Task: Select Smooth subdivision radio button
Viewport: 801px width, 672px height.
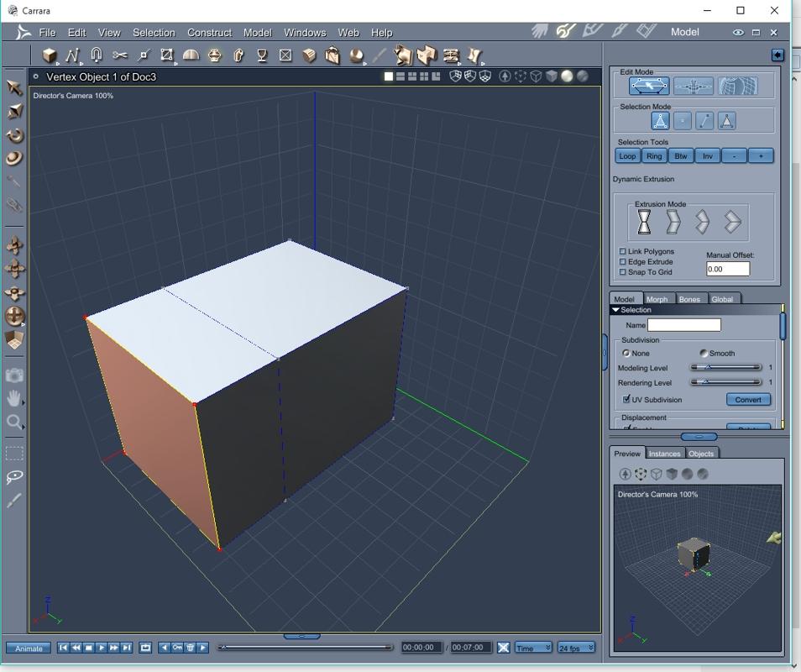Action: tap(704, 353)
